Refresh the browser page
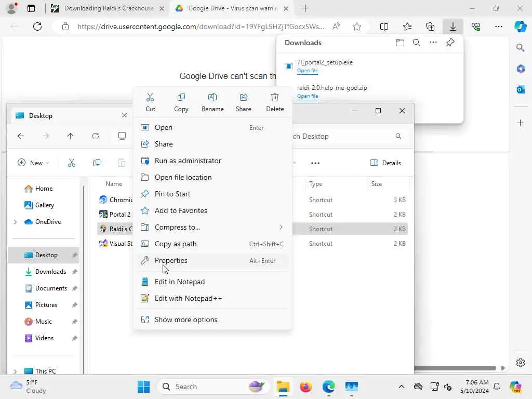Screen dimensions: 532x399 coord(37,26)
